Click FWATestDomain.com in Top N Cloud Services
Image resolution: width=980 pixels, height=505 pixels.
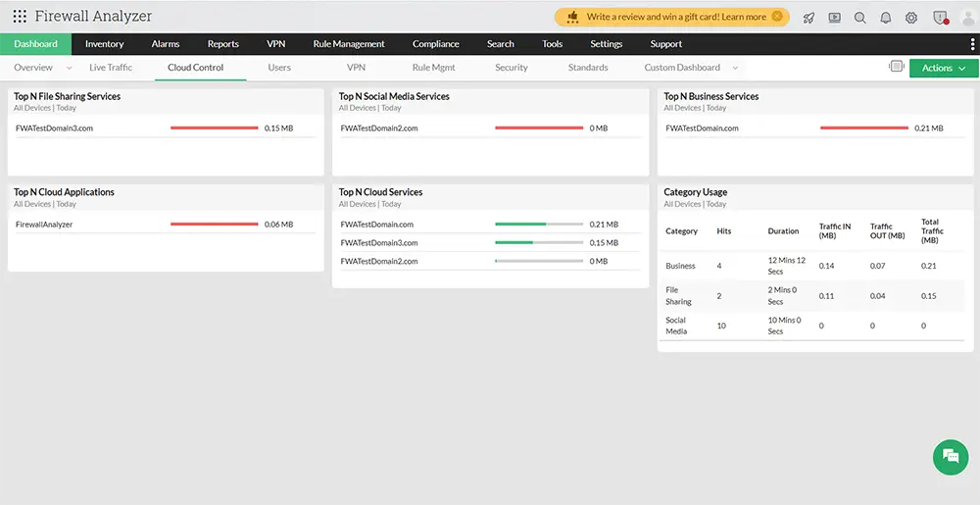click(377, 225)
